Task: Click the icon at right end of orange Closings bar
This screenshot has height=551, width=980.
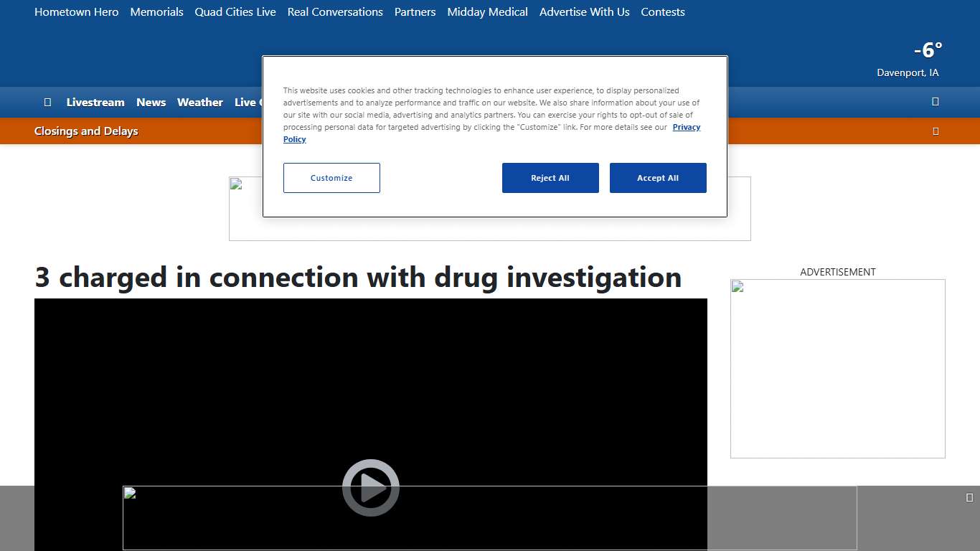Action: coord(935,131)
